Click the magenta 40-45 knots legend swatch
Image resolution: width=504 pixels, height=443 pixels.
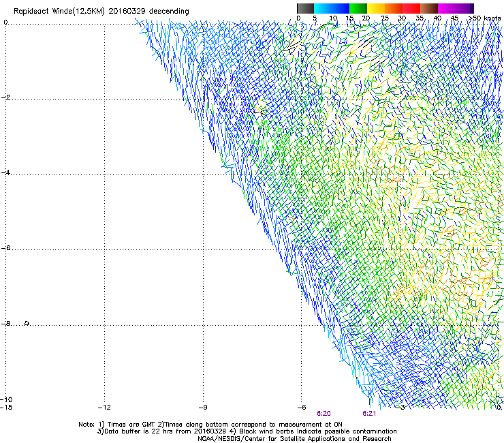447,8
